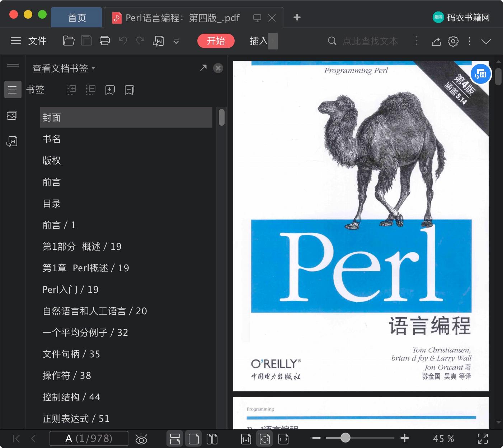This screenshot has height=448, width=503.
Task: Click the presentation screen icon in the tab
Action: tap(257, 18)
